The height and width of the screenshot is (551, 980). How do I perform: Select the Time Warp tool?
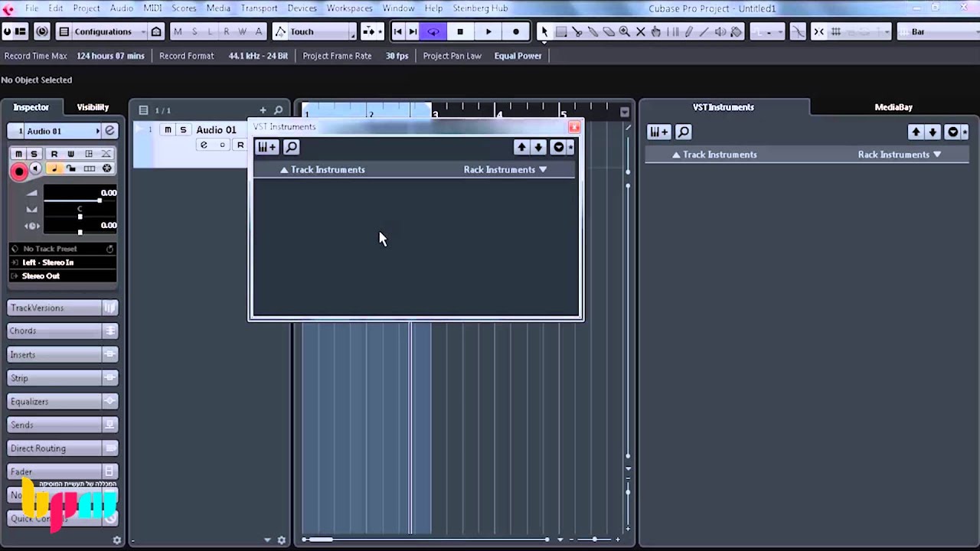tap(673, 31)
